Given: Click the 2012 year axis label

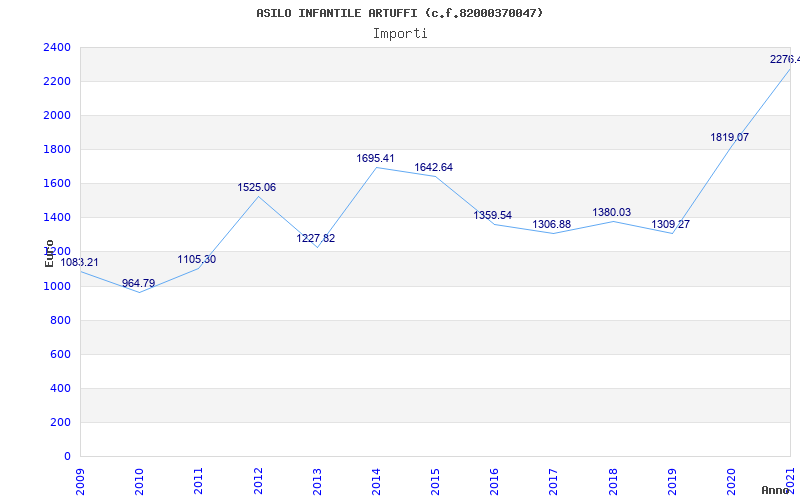Looking at the screenshot, I should click(x=258, y=481).
